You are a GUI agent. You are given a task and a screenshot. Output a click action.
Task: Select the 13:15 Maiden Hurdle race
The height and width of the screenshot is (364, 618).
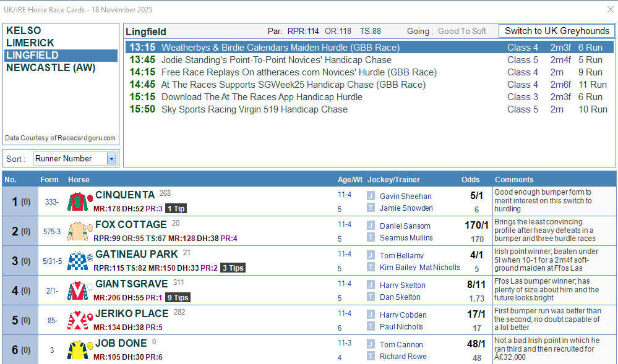point(369,47)
